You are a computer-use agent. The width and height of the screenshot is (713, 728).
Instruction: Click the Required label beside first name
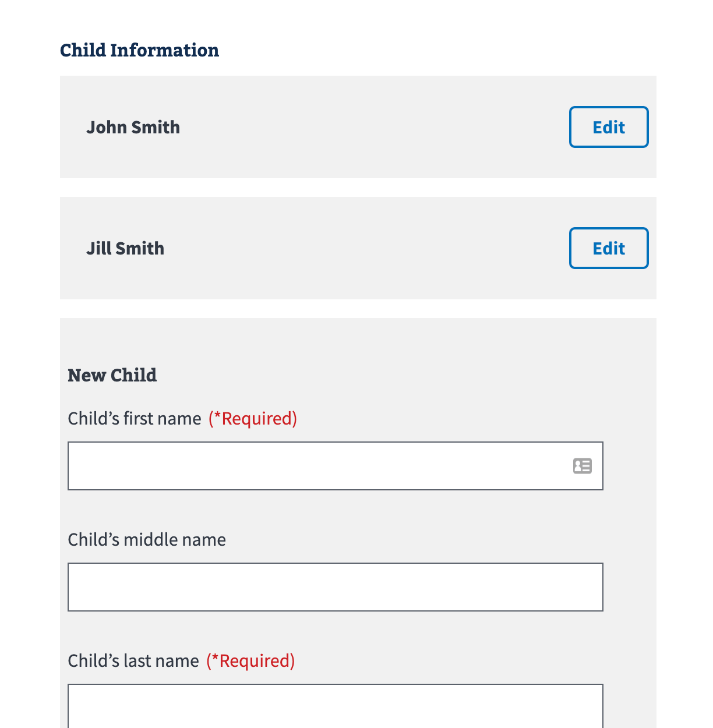(x=253, y=418)
